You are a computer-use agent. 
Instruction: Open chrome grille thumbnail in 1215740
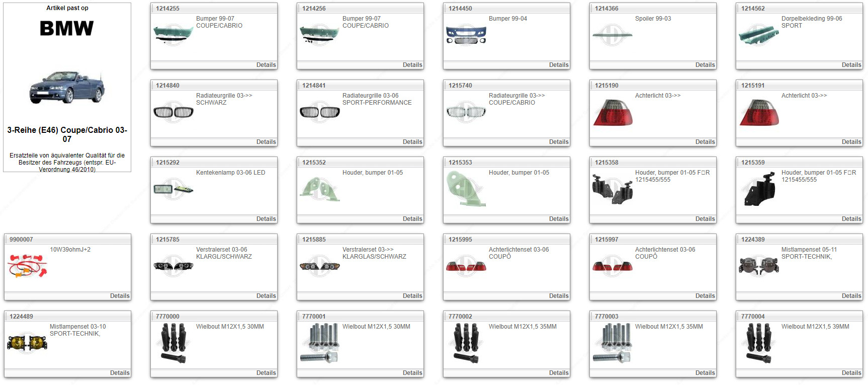coord(466,112)
